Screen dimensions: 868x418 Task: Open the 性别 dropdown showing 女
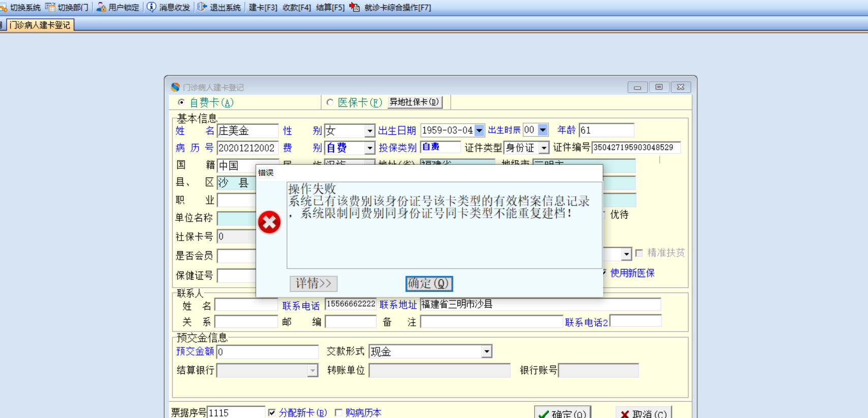(x=370, y=131)
